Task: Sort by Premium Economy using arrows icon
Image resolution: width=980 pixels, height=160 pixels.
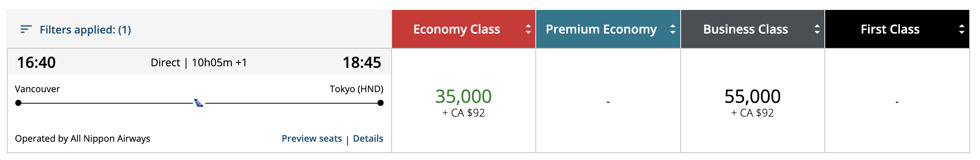Action: 672,29
